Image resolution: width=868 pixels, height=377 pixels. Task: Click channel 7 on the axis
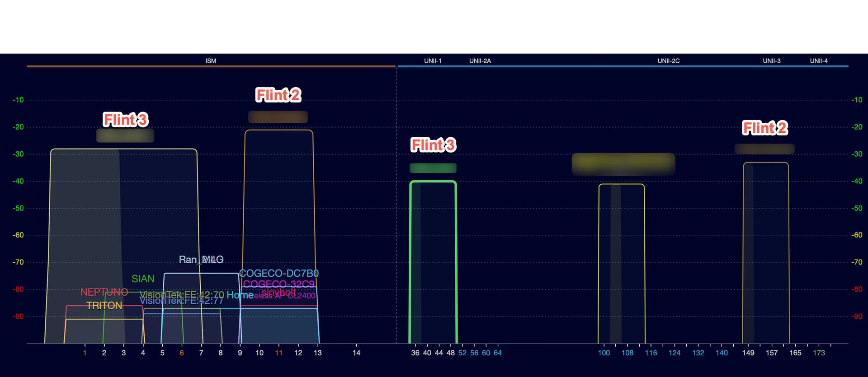[x=201, y=353]
